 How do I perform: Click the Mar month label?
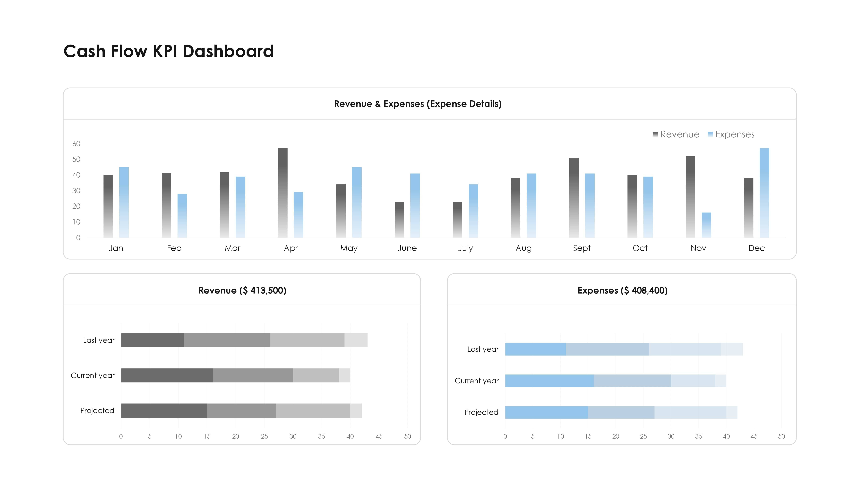pyautogui.click(x=233, y=248)
